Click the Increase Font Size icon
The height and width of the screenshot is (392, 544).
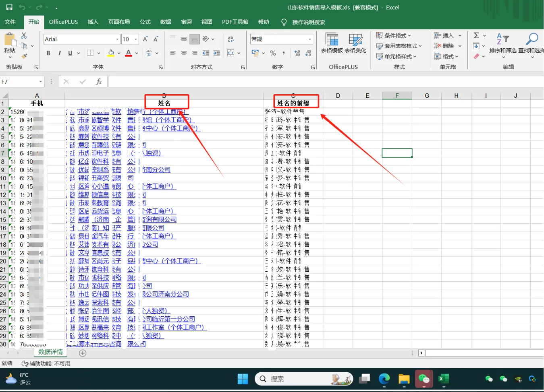click(x=145, y=39)
